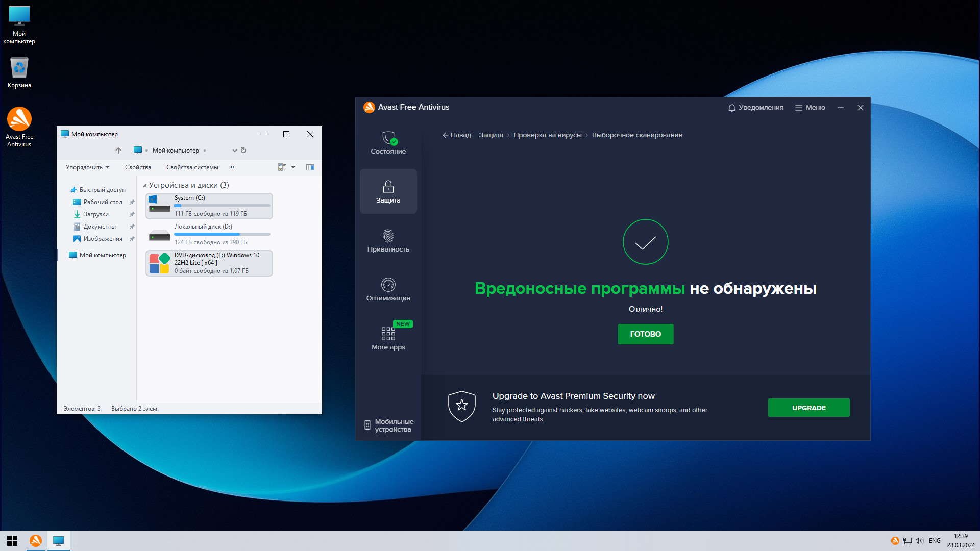Collapse Устройства и диски group
The width and height of the screenshot is (980, 551).
point(144,186)
